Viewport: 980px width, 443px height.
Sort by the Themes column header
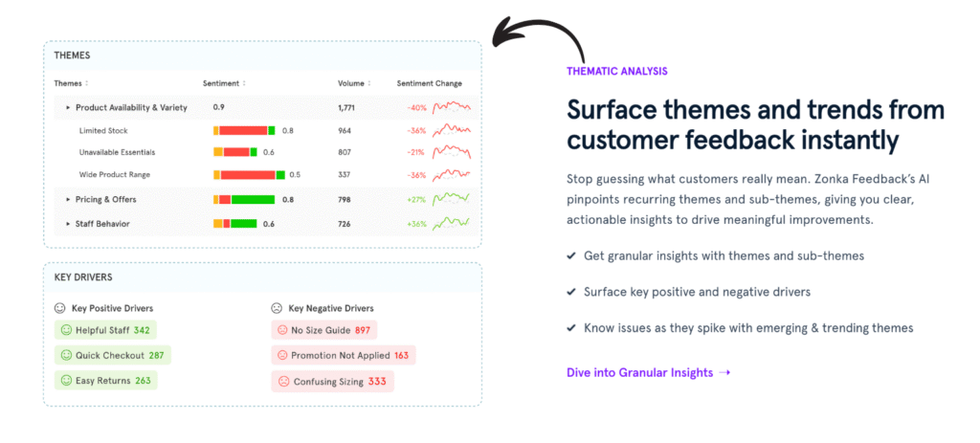click(x=72, y=83)
